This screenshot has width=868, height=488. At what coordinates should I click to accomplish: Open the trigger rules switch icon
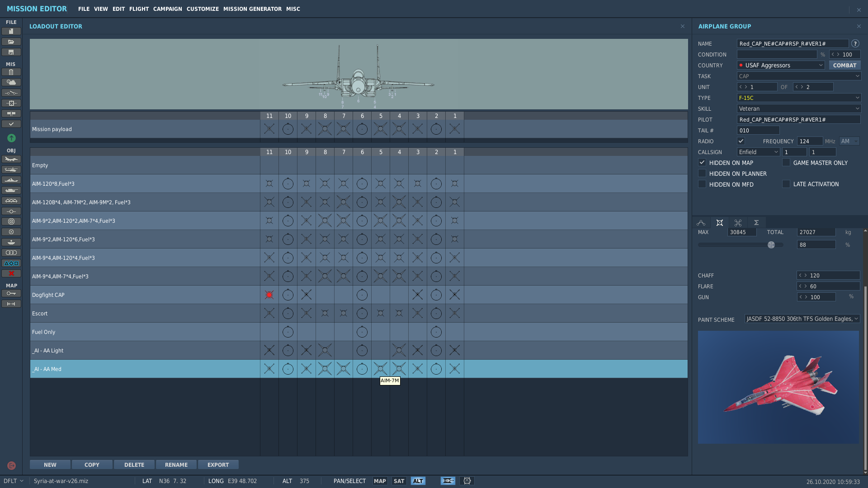(11, 93)
